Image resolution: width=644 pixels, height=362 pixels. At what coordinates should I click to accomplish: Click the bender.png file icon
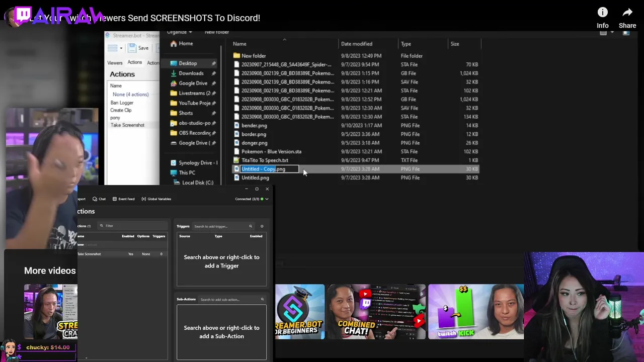click(236, 126)
